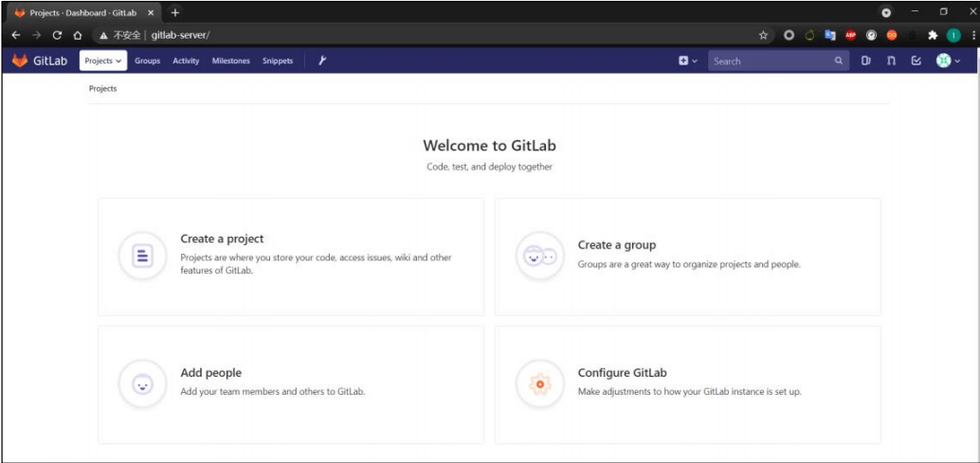The height and width of the screenshot is (463, 980).
Task: Open the Add people card
Action: click(x=291, y=384)
